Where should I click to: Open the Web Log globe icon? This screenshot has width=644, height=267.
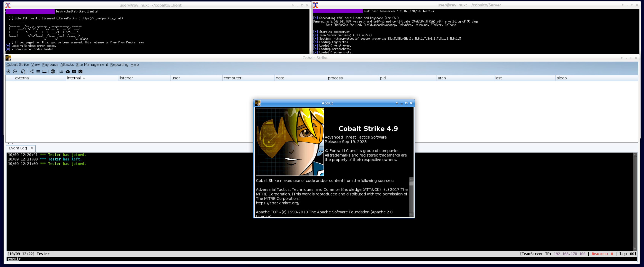point(53,71)
